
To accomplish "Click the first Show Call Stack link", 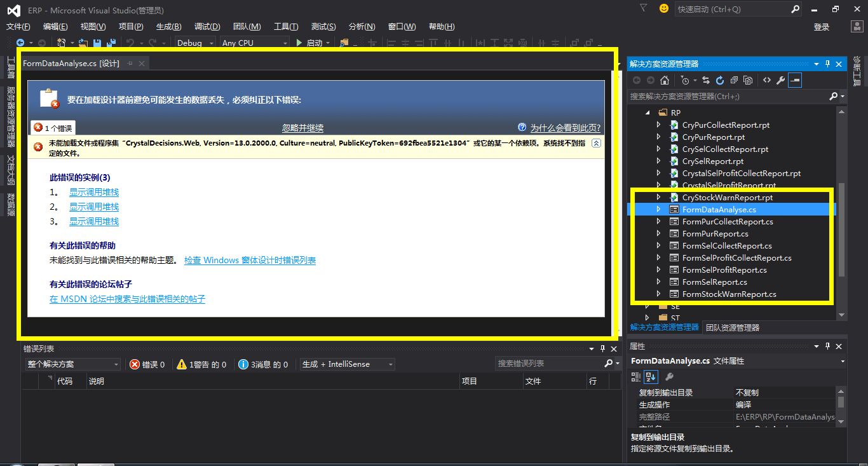I will (94, 192).
